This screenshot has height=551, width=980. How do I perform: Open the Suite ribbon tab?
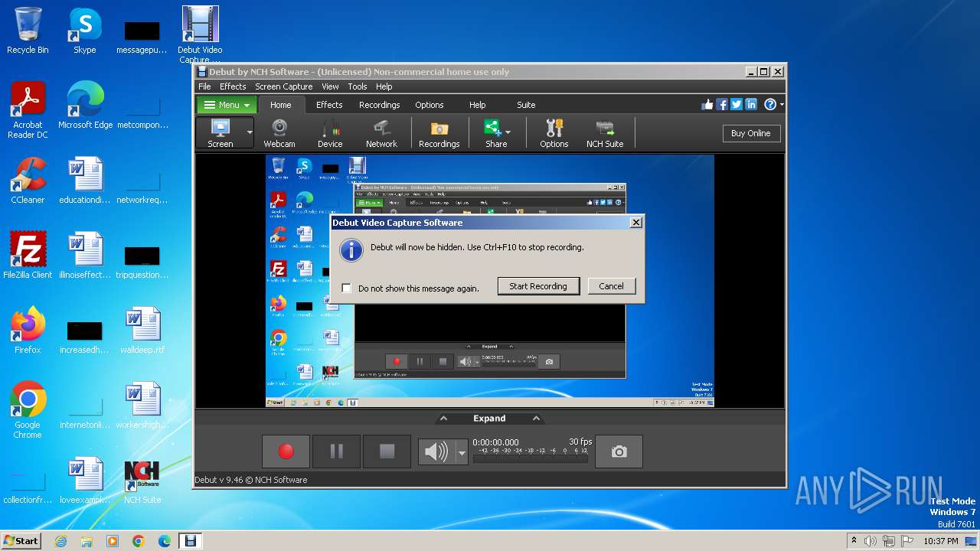point(526,105)
